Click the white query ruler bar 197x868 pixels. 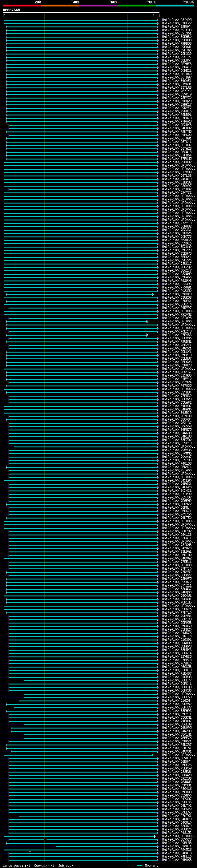[x=81, y=13]
